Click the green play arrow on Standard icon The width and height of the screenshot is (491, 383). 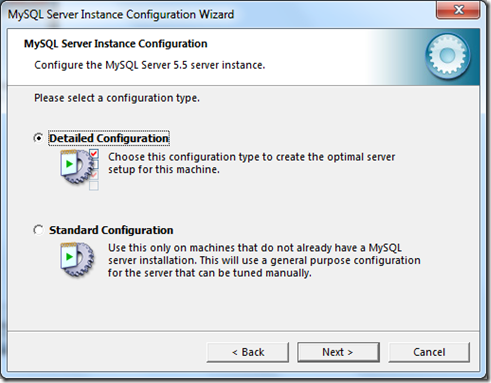69,257
